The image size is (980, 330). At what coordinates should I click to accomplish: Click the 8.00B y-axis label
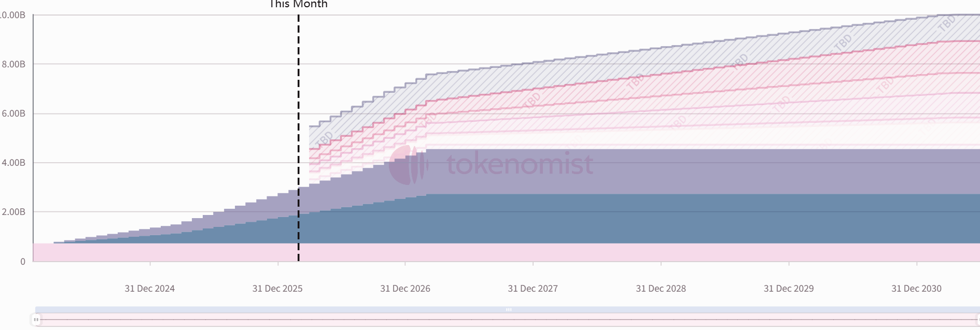coord(13,64)
